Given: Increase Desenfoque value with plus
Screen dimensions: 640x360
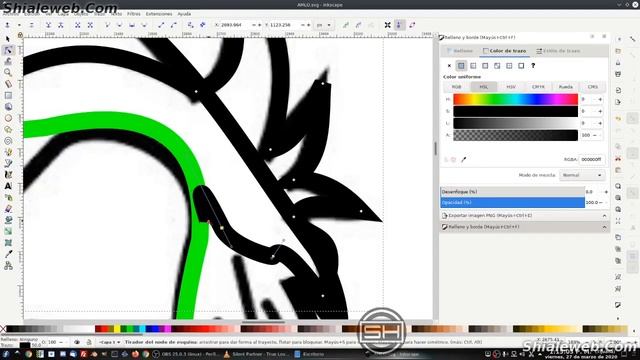Looking at the screenshot, I should click(x=606, y=191).
